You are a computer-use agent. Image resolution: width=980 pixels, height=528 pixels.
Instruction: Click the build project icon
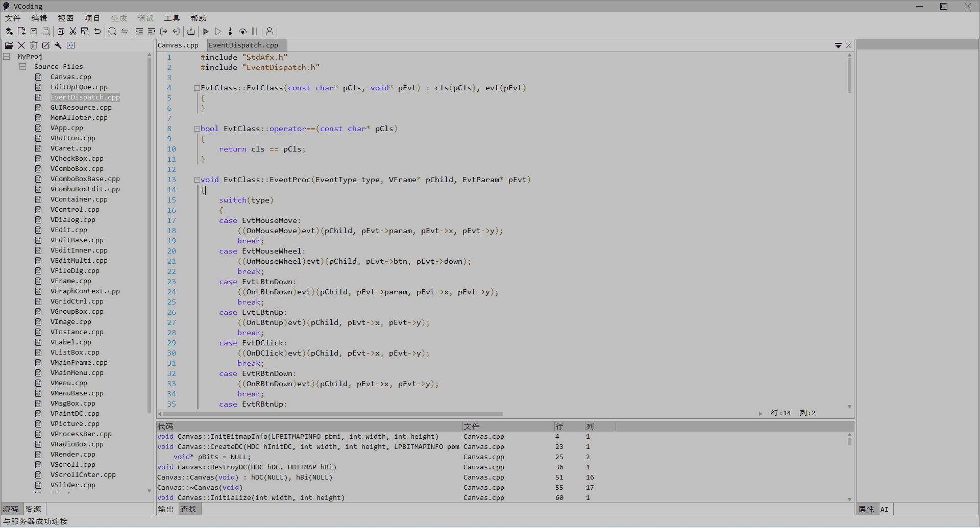pyautogui.click(x=191, y=31)
